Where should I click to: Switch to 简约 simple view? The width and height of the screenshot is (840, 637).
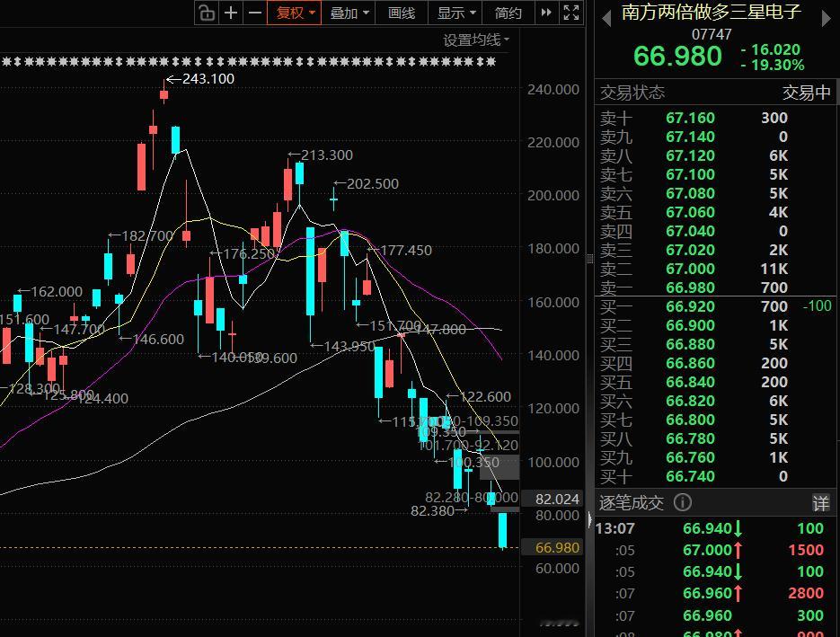tap(508, 13)
